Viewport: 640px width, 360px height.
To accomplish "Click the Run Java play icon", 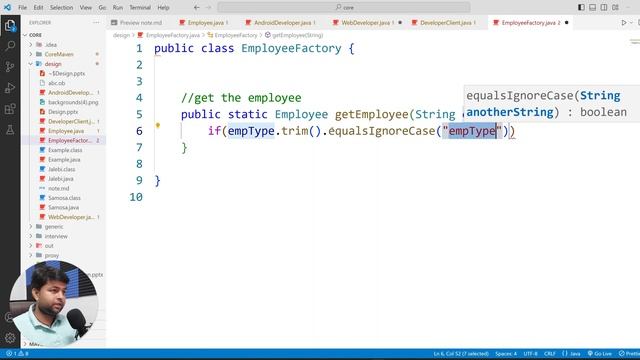I will tap(624, 23).
